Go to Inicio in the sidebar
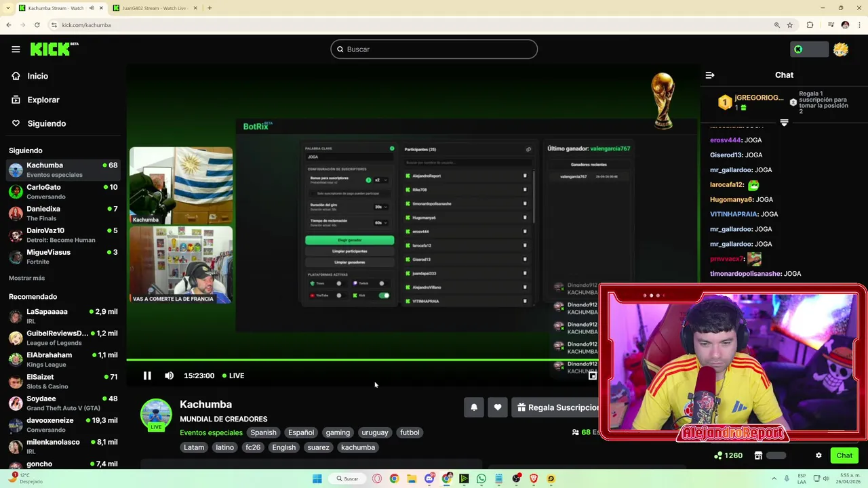Image resolution: width=868 pixels, height=488 pixels. pos(37,76)
